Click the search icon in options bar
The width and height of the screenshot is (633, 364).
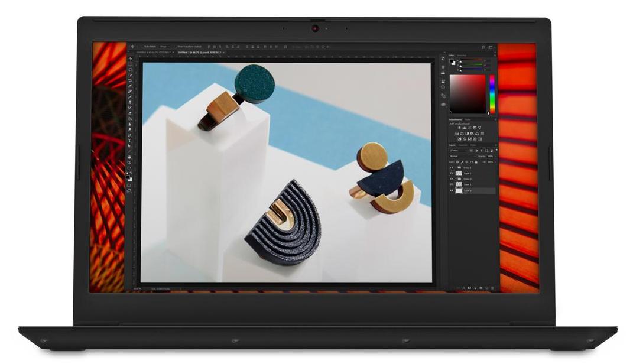(483, 47)
